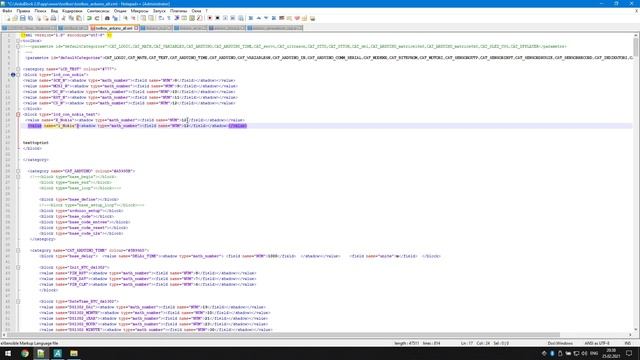The height and width of the screenshot is (360, 640).
Task: Collapse the DateTime_RTC_ds1302 block fold marker
Action: pyautogui.click(x=18, y=301)
